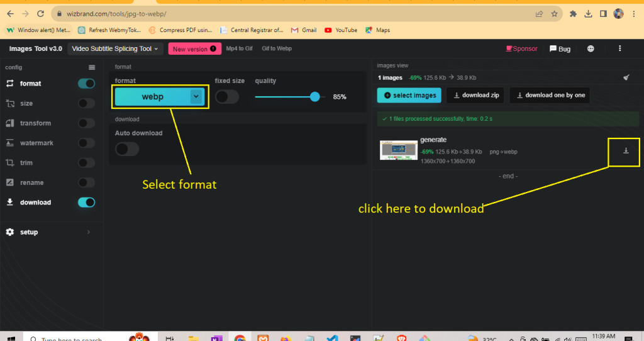Click the download zip button
Image resolution: width=644 pixels, height=341 pixels.
click(x=476, y=95)
